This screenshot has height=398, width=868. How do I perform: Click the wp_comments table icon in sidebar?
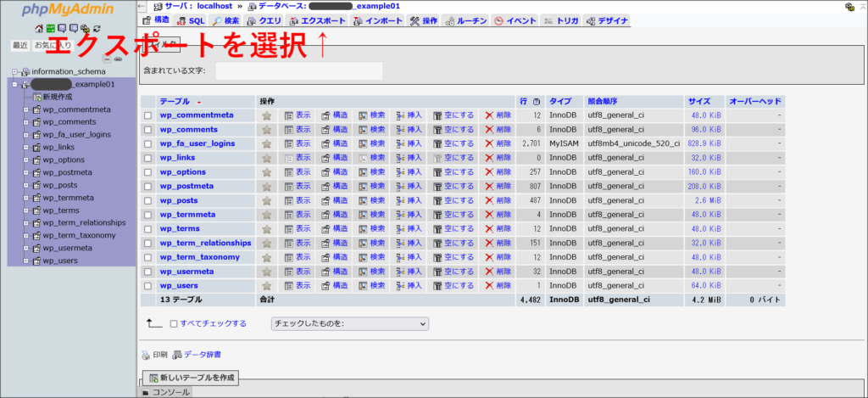(36, 122)
